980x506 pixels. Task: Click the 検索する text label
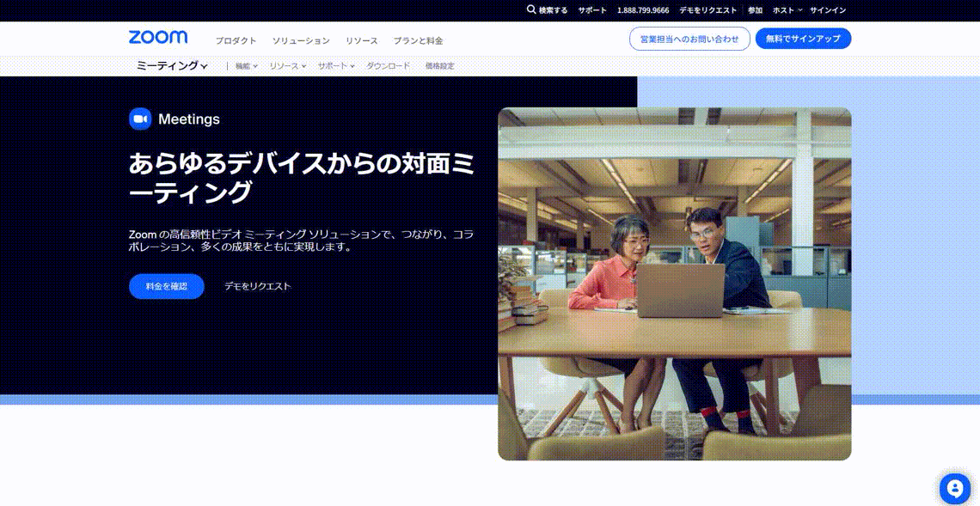click(x=553, y=10)
